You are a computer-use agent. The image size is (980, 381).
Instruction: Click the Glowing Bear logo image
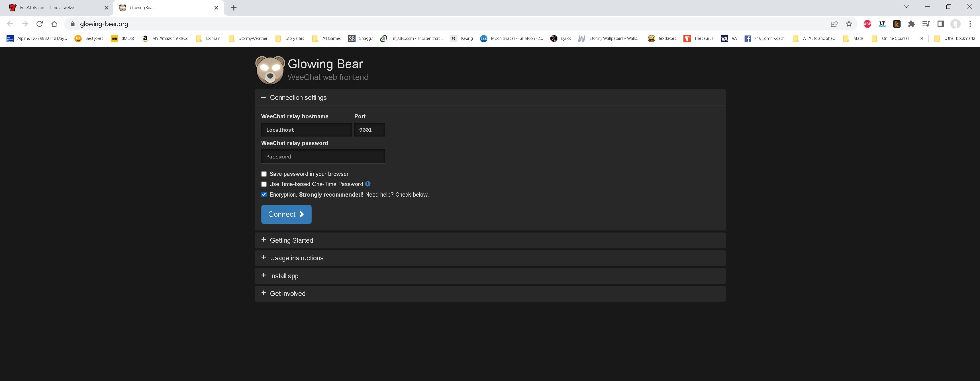pyautogui.click(x=270, y=70)
